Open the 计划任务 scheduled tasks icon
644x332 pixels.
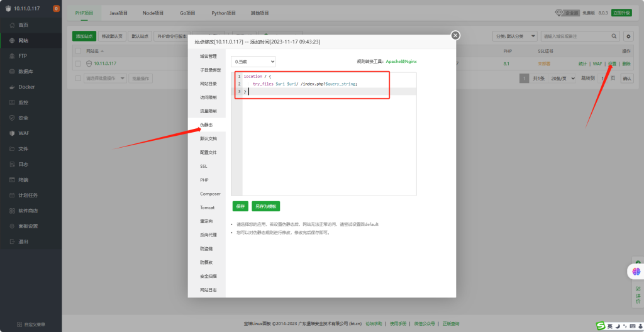[12, 195]
